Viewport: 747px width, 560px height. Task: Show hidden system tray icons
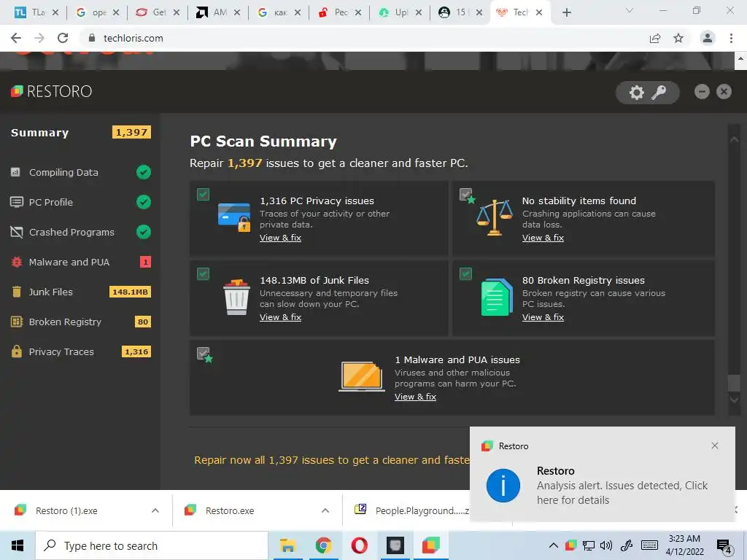pos(553,545)
